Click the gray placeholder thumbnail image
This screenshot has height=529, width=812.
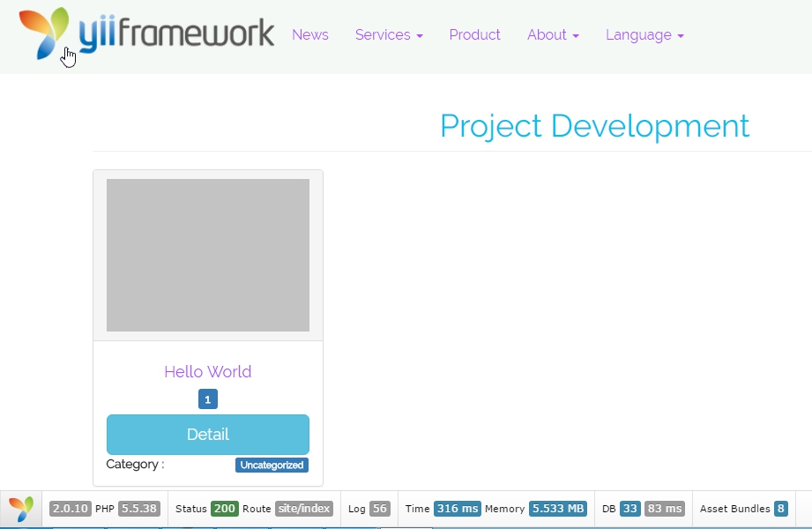pyautogui.click(x=207, y=255)
